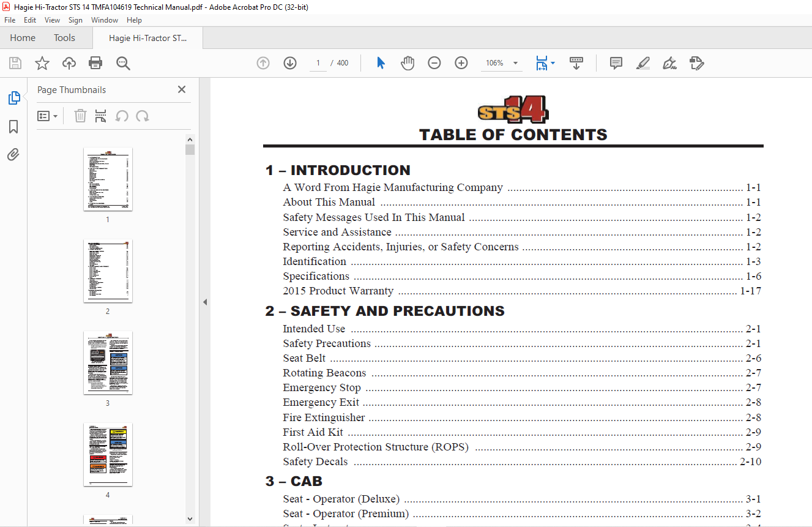Click 'Fire Extinguisher' contents entry
The height and width of the screenshot is (527, 812).
point(324,417)
